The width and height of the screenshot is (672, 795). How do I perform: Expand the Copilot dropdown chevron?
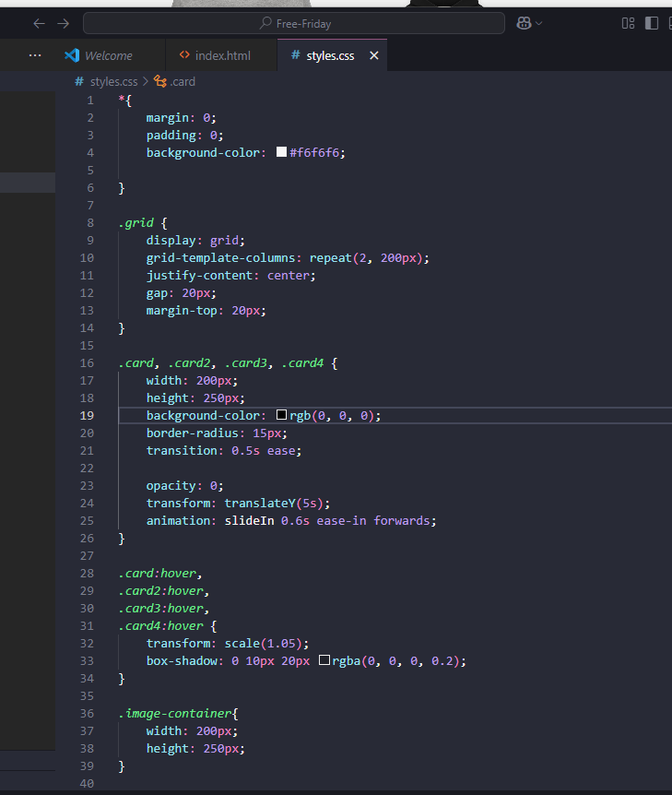[x=539, y=23]
